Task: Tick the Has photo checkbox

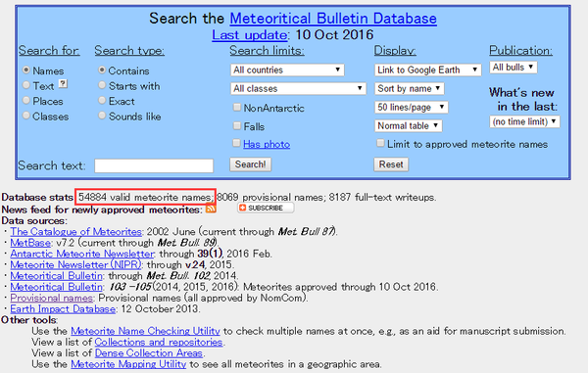Action: (236, 143)
